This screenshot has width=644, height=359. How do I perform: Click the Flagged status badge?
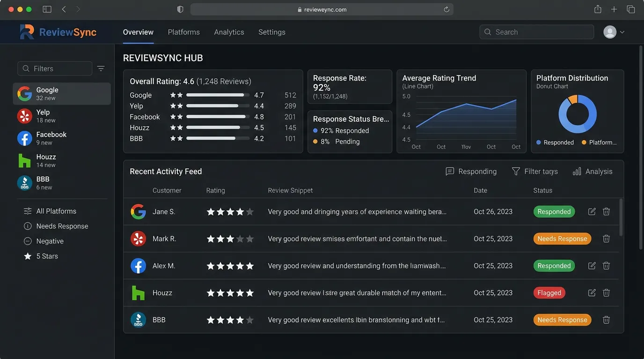[x=549, y=293]
